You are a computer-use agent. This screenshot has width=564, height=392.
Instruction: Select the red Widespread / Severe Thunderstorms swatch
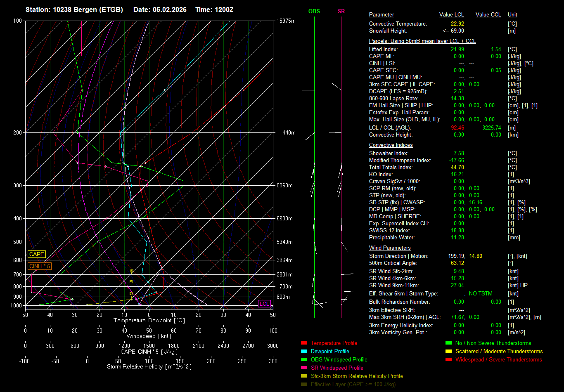pos(448,360)
